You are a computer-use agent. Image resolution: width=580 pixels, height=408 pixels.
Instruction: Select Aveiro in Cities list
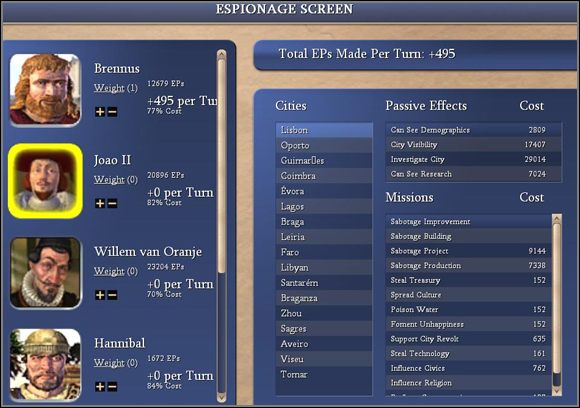[x=324, y=344]
